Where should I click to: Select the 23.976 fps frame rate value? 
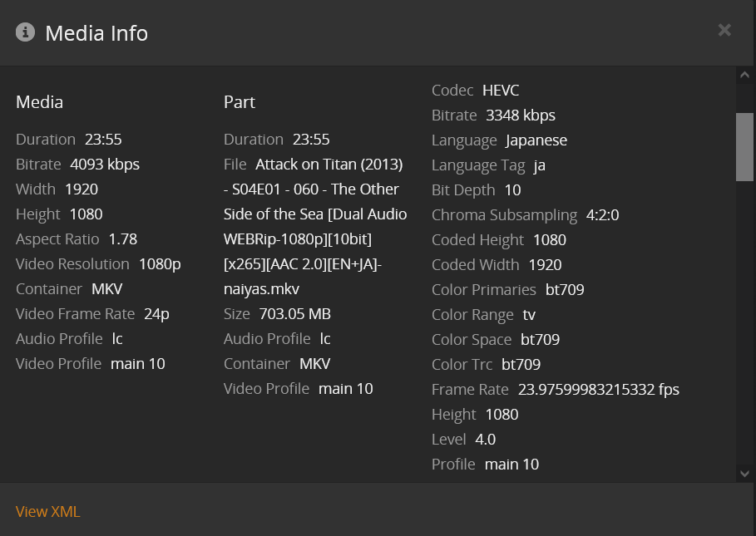tap(599, 389)
